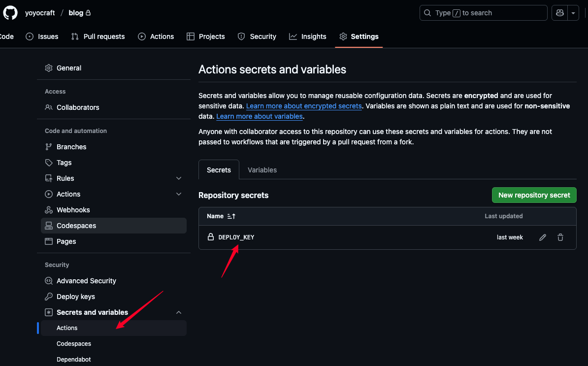Switch to the top Actions tab
The image size is (588, 366).
pyautogui.click(x=156, y=36)
